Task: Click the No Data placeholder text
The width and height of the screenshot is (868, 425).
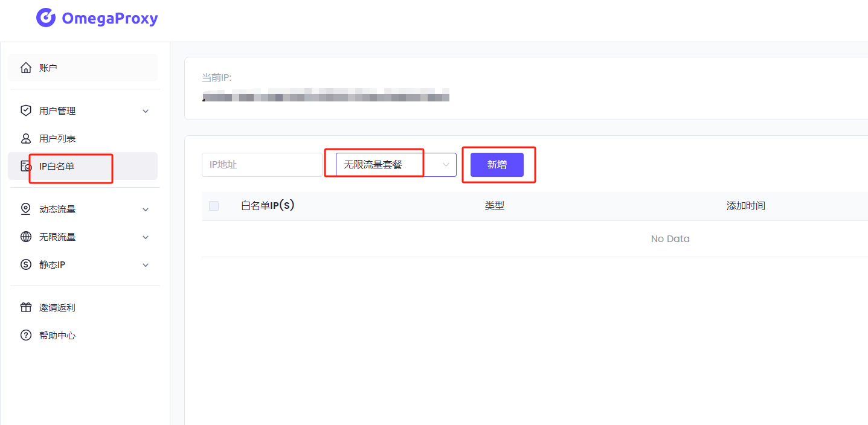Action: (670, 239)
